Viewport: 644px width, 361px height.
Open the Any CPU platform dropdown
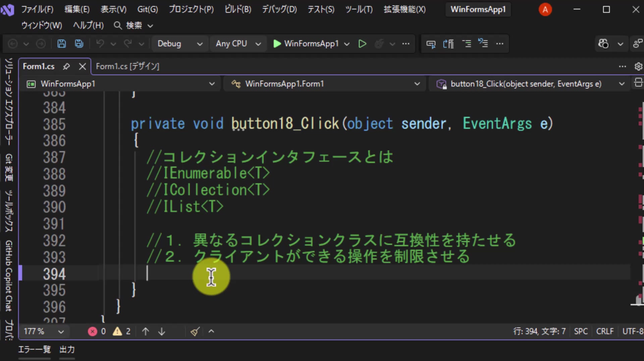point(238,44)
